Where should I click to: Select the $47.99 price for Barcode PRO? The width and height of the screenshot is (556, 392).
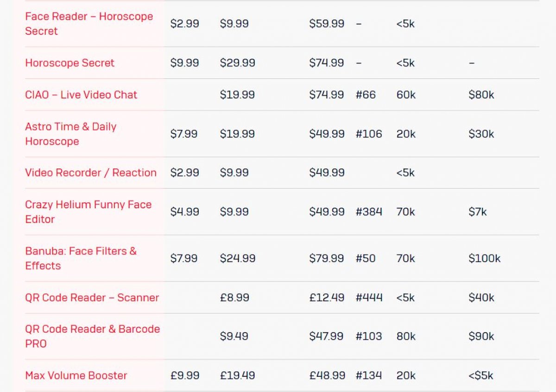[x=326, y=336]
